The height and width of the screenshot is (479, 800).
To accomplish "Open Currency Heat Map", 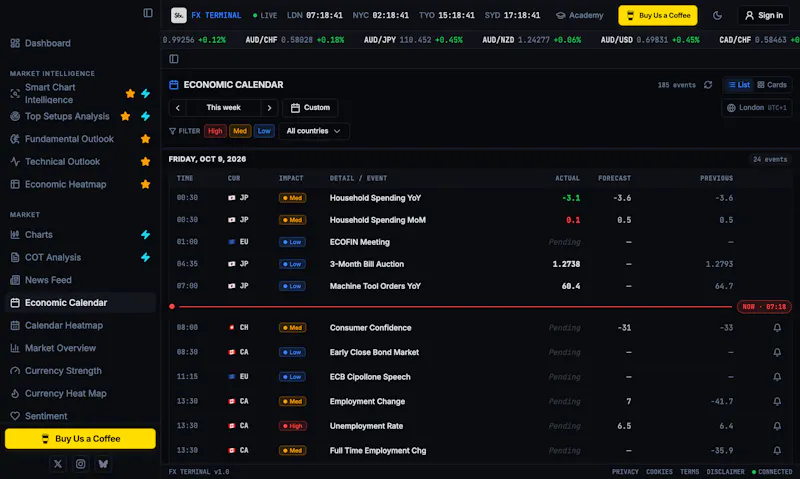I will 65,393.
